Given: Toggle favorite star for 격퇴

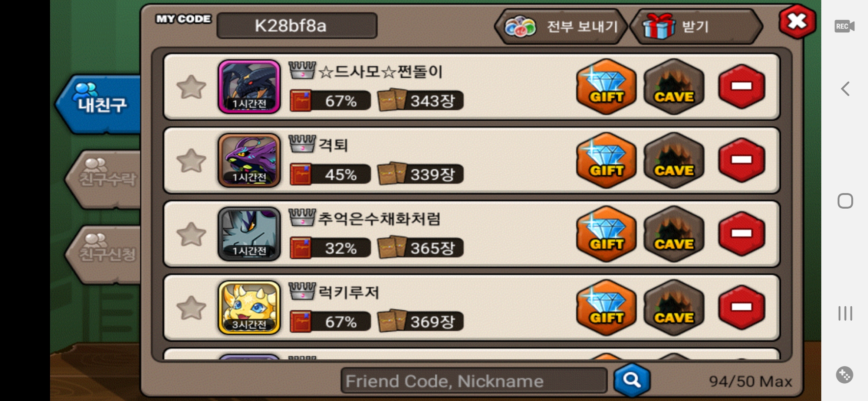Looking at the screenshot, I should tap(191, 161).
